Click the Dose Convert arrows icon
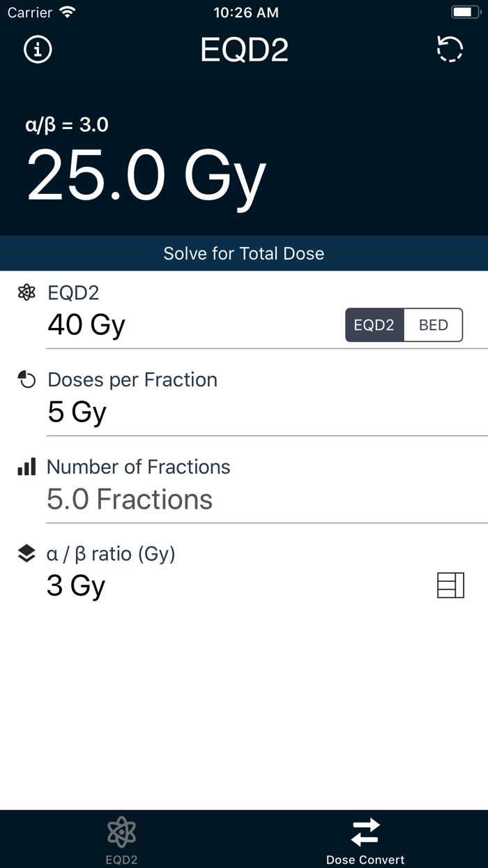Viewport: 488px width, 868px height. pos(365,831)
